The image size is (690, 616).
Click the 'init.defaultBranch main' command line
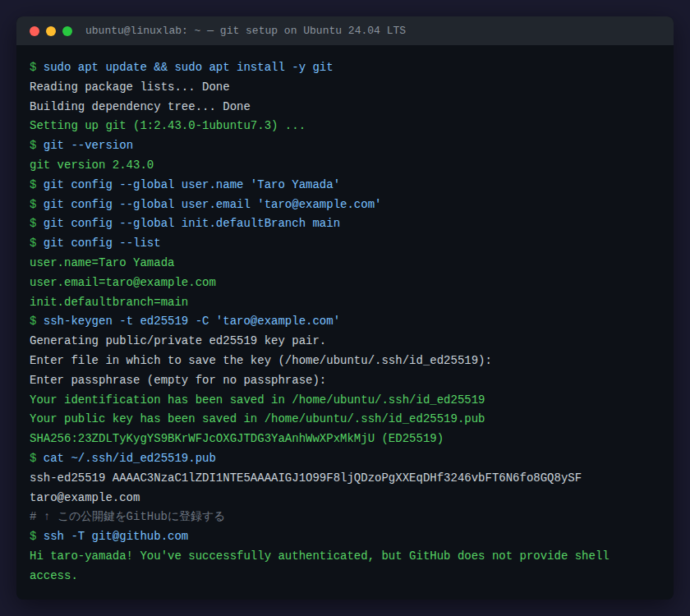pos(185,223)
